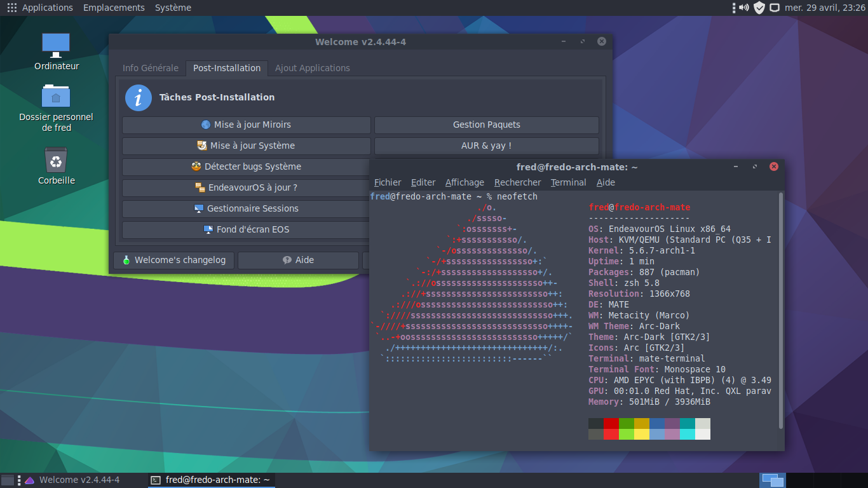The width and height of the screenshot is (868, 488).
Task: Click the Fond d'écran EOS button
Action: [x=247, y=229]
